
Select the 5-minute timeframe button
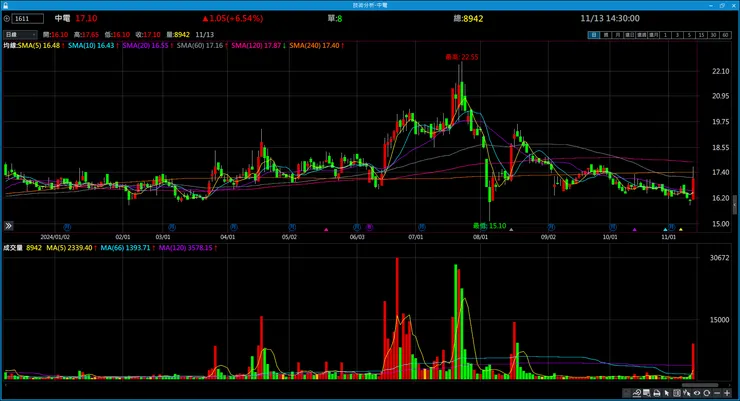(x=690, y=35)
